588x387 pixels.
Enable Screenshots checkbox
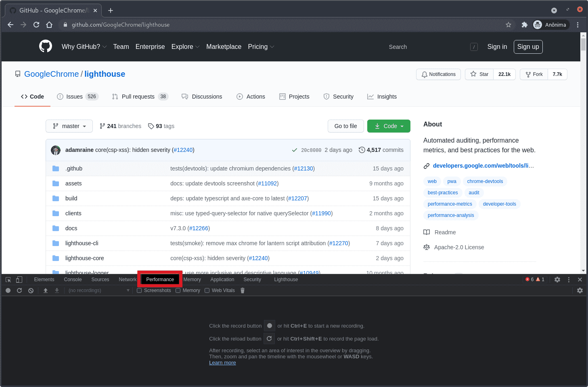(x=139, y=290)
